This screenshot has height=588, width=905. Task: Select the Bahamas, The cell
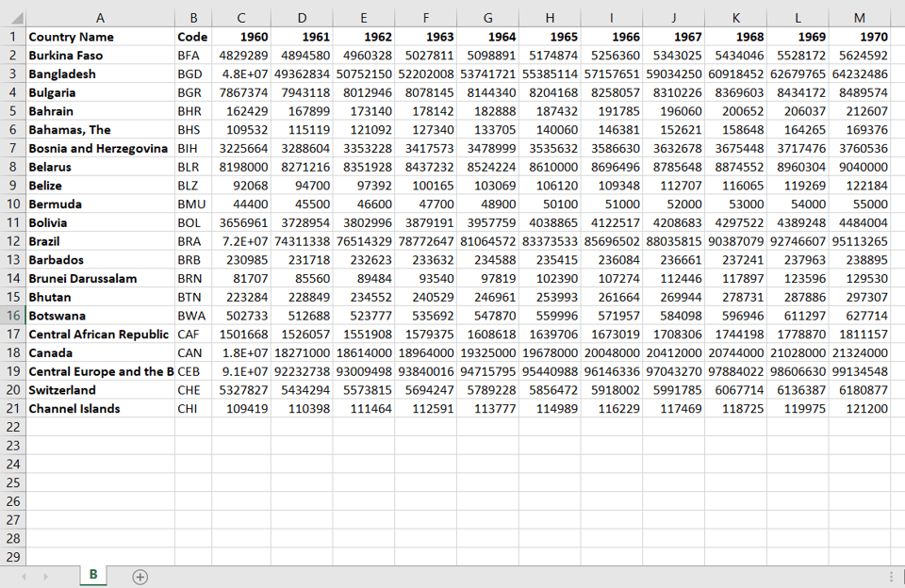click(x=101, y=130)
